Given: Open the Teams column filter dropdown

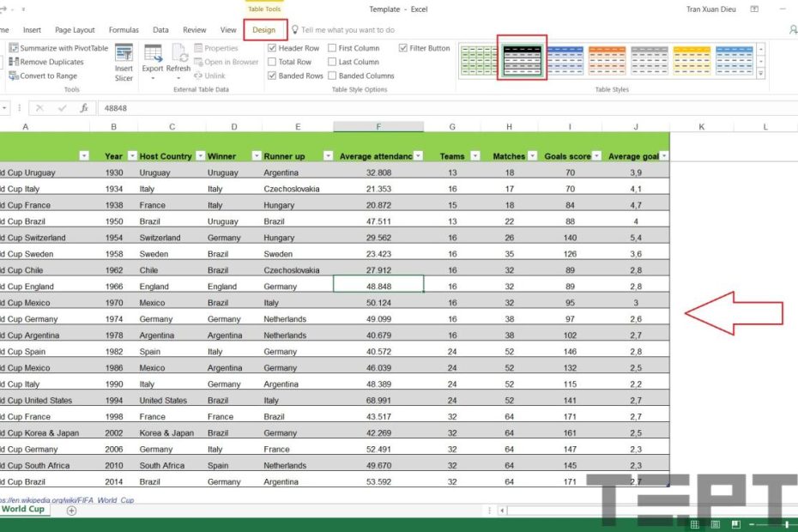Looking at the screenshot, I should [475, 156].
